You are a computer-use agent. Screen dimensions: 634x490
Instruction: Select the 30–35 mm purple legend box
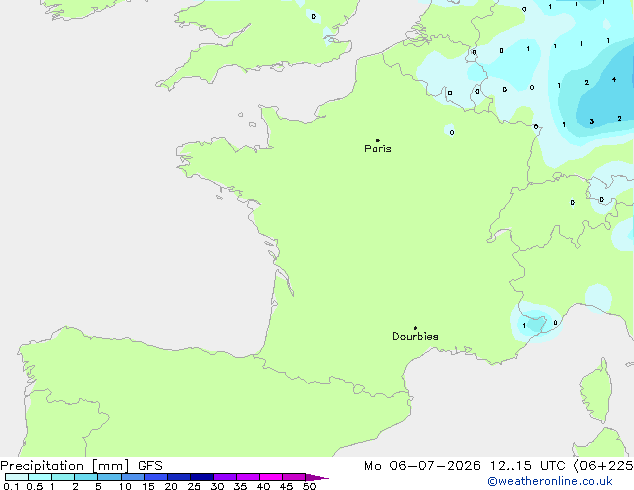(225, 477)
